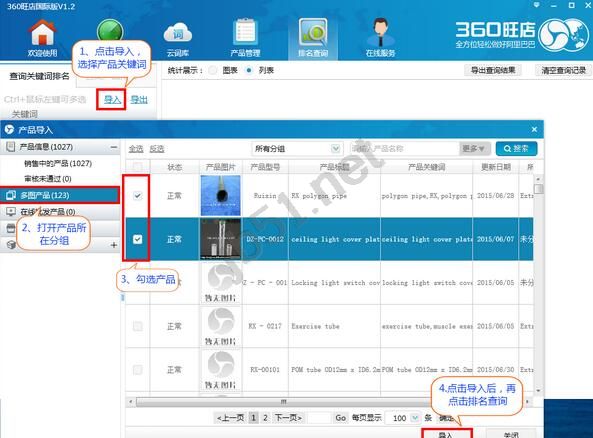Check the POM tube product checkbox
This screenshot has height=438, width=593.
pyautogui.click(x=137, y=370)
